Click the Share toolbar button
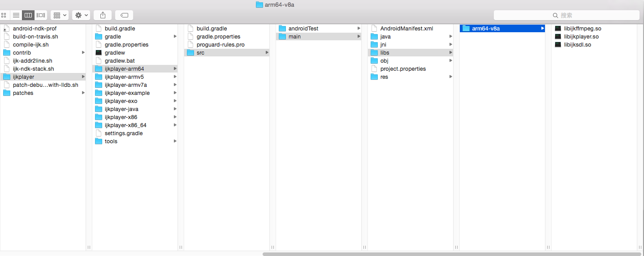The image size is (644, 256). pos(103,15)
